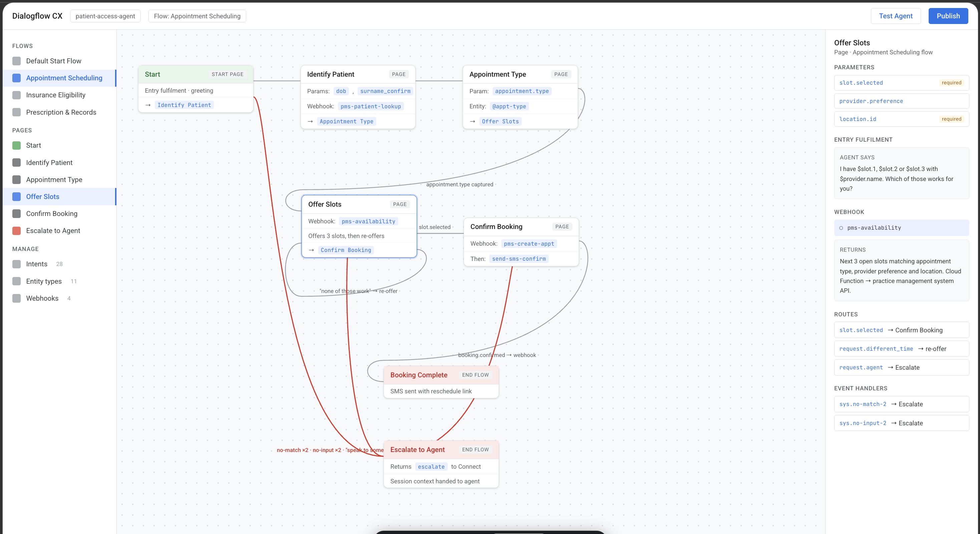The width and height of the screenshot is (980, 534).
Task: Click the dob parameter chip
Action: pos(341,91)
